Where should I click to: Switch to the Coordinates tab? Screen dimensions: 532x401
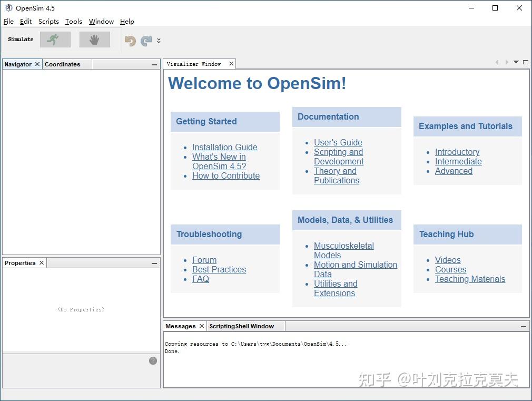click(62, 64)
